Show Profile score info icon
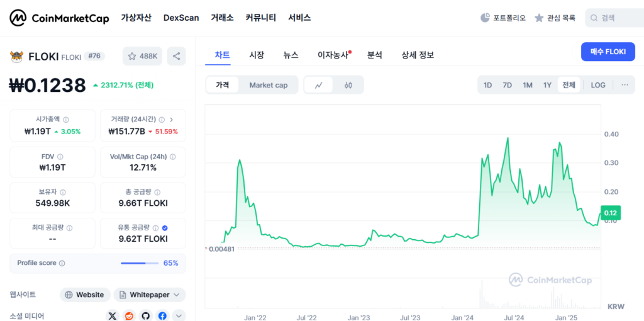This screenshot has width=644, height=321. (x=62, y=263)
